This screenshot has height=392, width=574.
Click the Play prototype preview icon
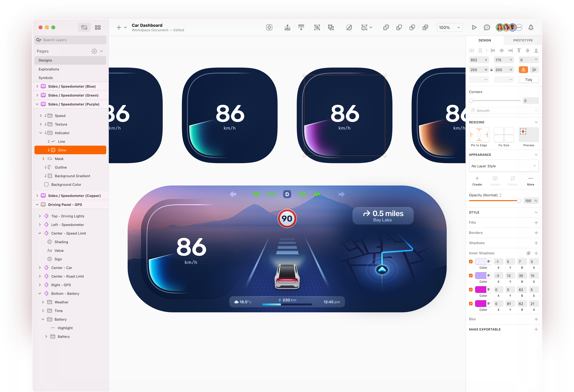[x=474, y=27]
